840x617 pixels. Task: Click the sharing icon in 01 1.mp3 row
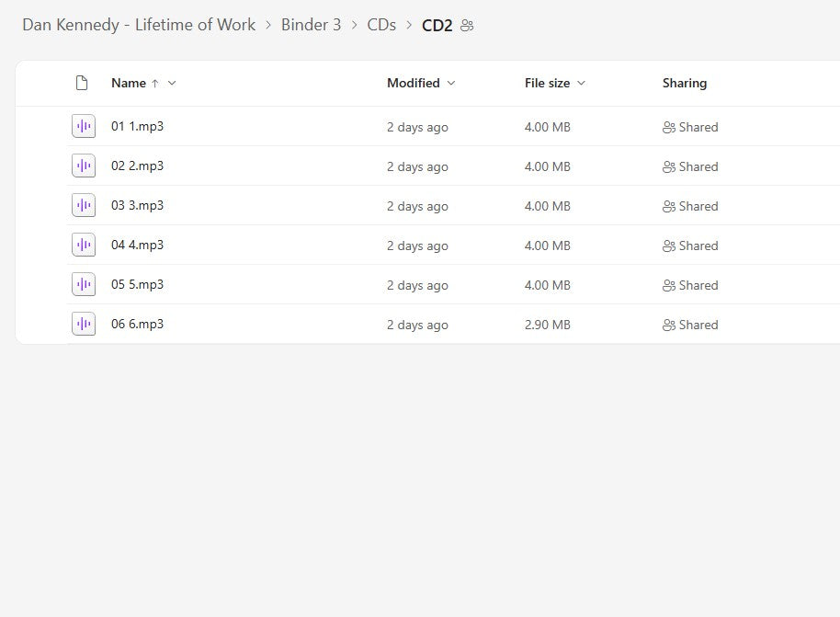(668, 128)
